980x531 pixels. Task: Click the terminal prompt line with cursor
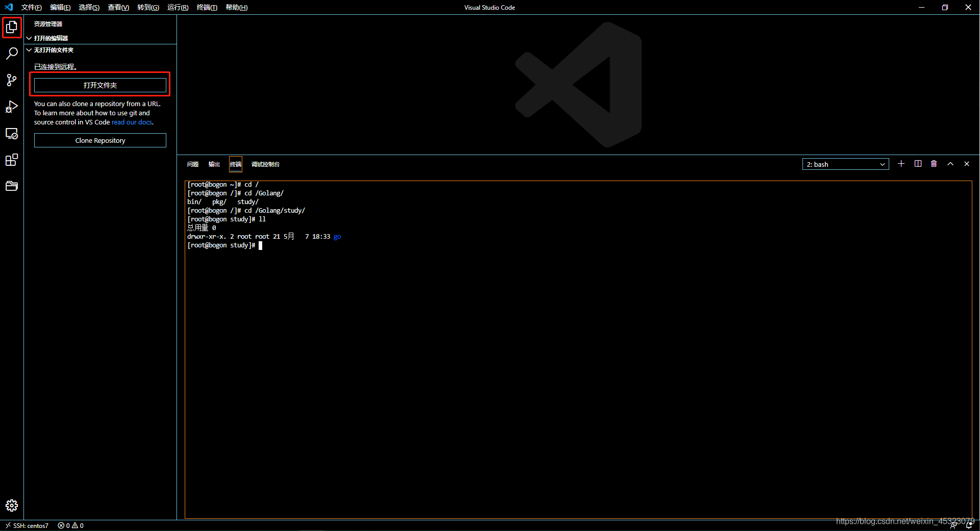coord(224,245)
